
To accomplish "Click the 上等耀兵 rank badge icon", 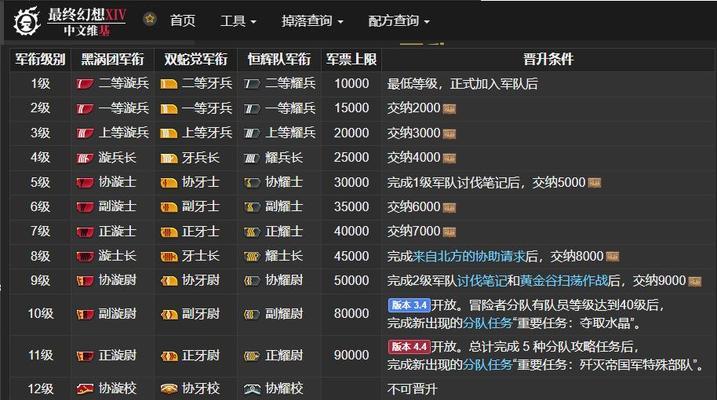I will pyautogui.click(x=251, y=133).
